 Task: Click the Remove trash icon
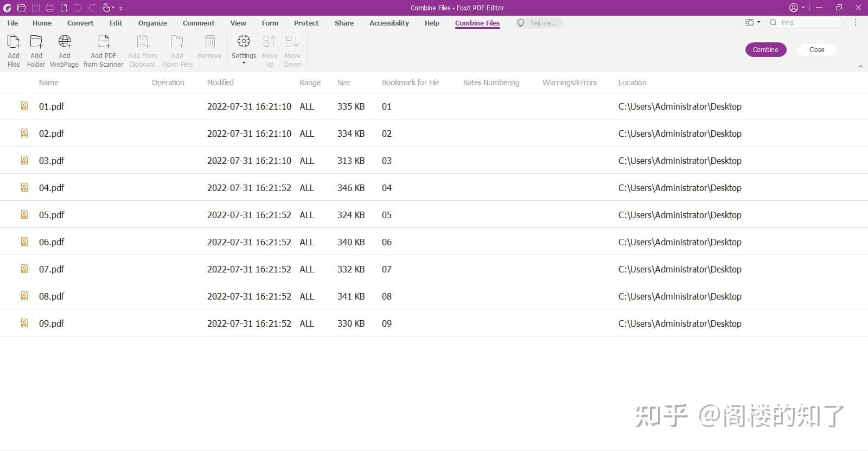click(x=210, y=42)
